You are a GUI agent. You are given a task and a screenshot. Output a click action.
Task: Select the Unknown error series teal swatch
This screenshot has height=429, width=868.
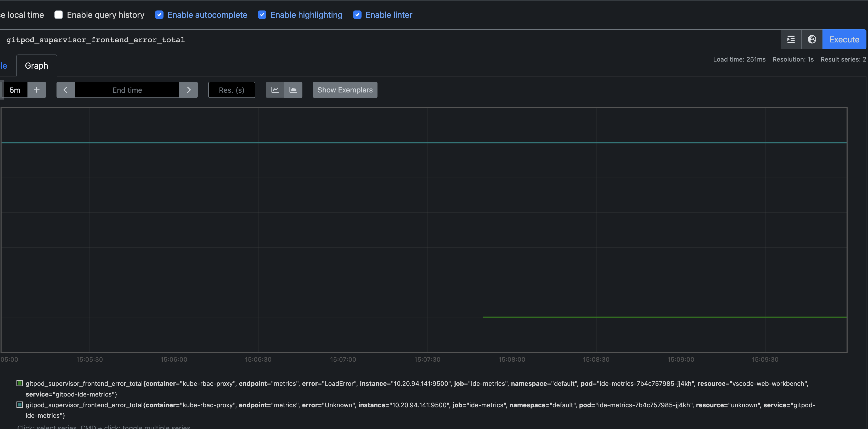(20, 405)
